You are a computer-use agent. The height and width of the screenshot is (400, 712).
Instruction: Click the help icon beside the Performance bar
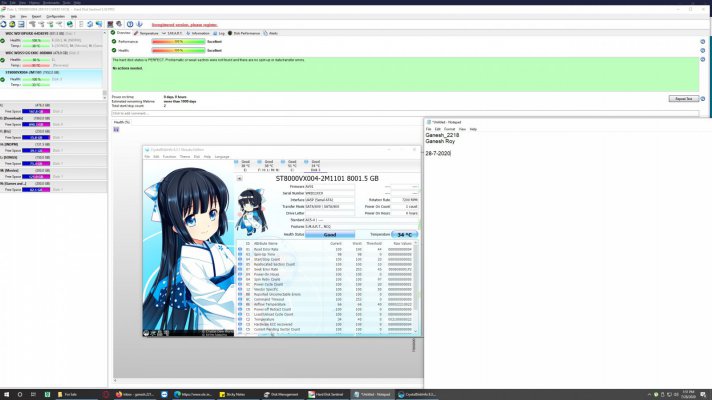click(702, 41)
